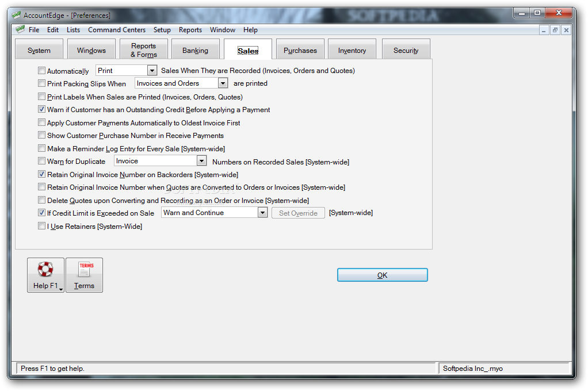Click the 'Press F1 to get help.' status text
Image resolution: width=588 pixels, height=391 pixels.
(x=52, y=368)
